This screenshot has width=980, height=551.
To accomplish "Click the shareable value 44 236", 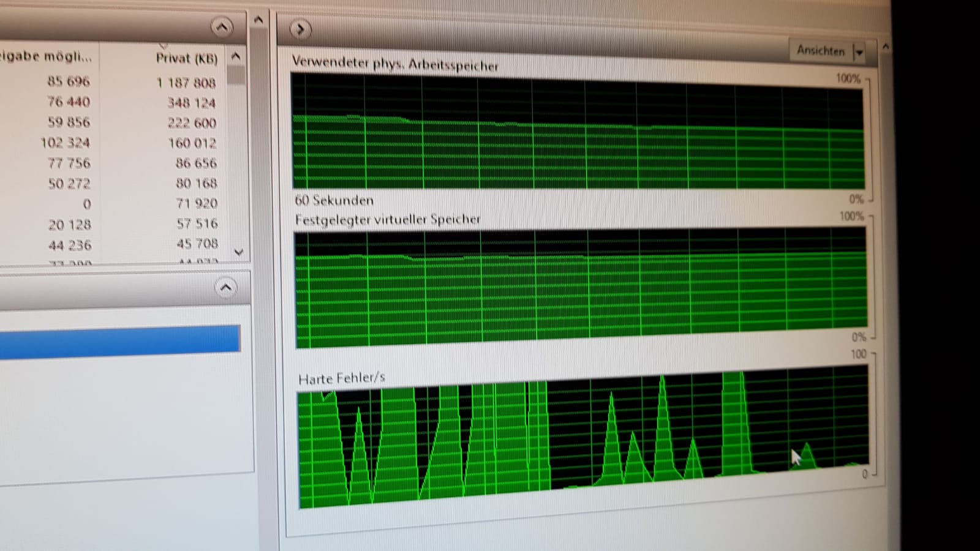I will click(70, 245).
